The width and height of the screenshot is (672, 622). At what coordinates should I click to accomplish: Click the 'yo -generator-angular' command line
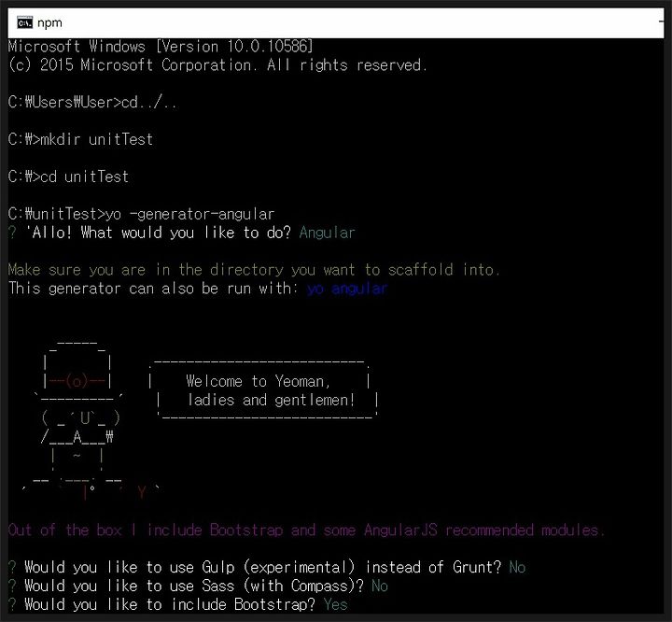tap(141, 214)
